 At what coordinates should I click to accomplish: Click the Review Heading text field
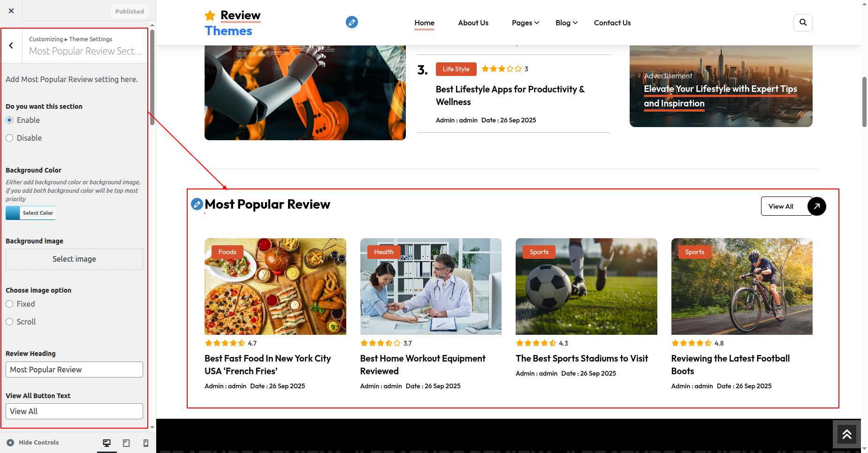pos(74,370)
